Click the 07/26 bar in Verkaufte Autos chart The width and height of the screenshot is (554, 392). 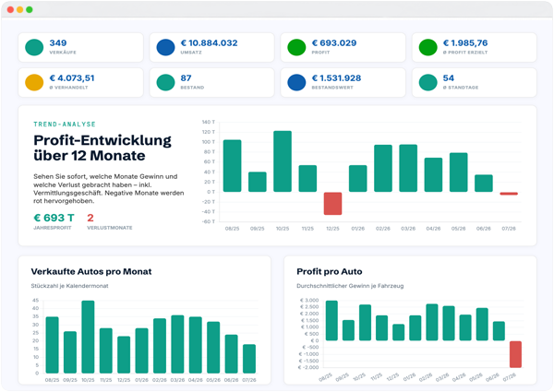(x=249, y=359)
